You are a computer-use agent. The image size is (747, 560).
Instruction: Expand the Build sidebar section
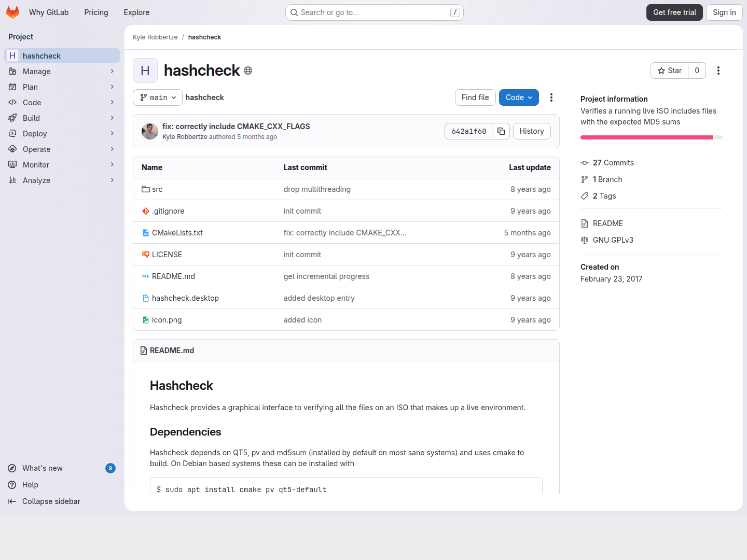(62, 118)
